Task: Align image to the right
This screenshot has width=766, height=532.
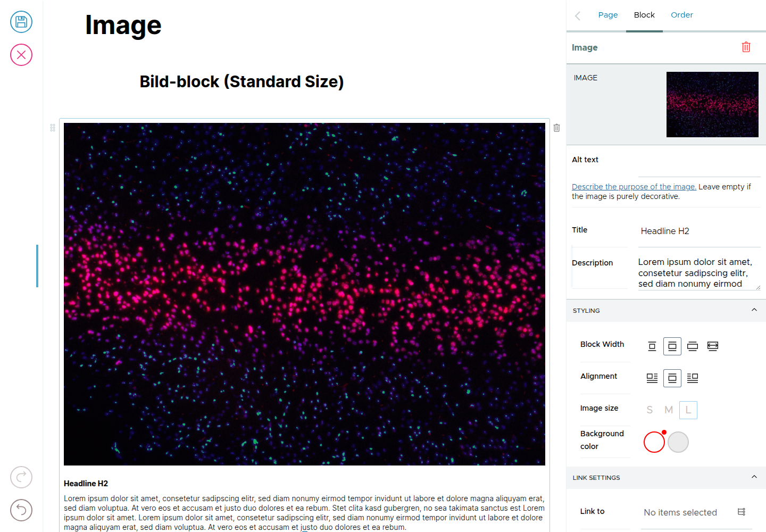Action: (x=693, y=378)
